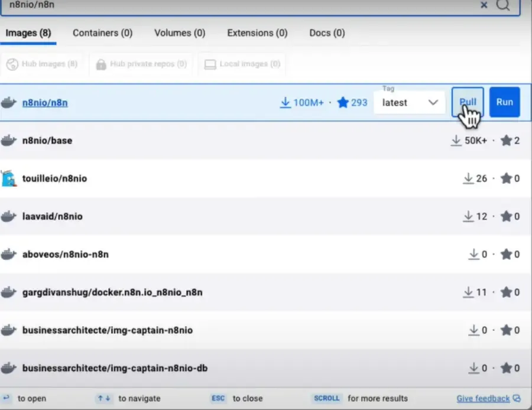The image size is (532, 410).
Task: Filter by Local images (0)
Action: click(x=242, y=64)
